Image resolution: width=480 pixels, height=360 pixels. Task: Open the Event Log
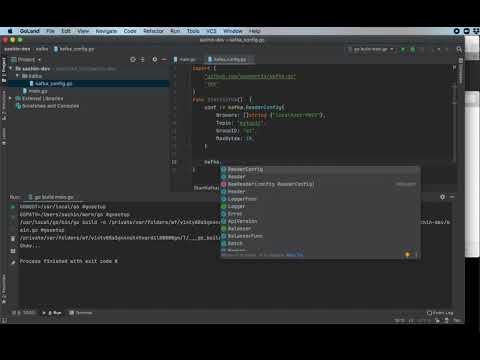(x=440, y=313)
